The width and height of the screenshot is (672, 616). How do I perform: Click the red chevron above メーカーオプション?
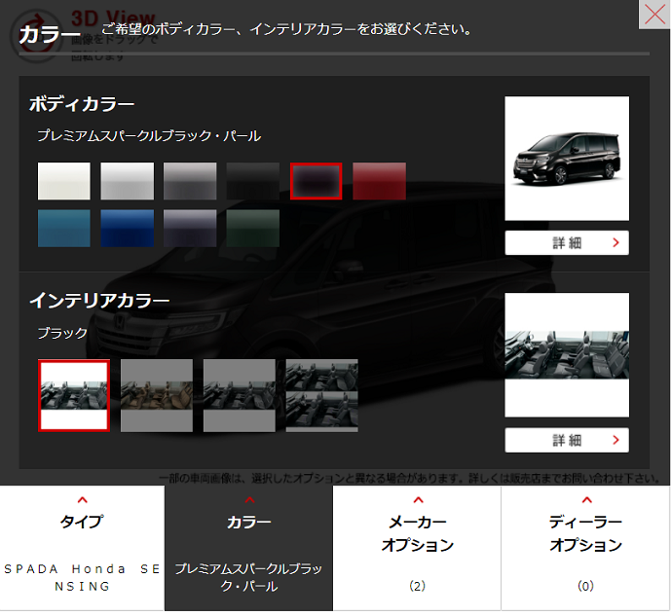click(418, 499)
